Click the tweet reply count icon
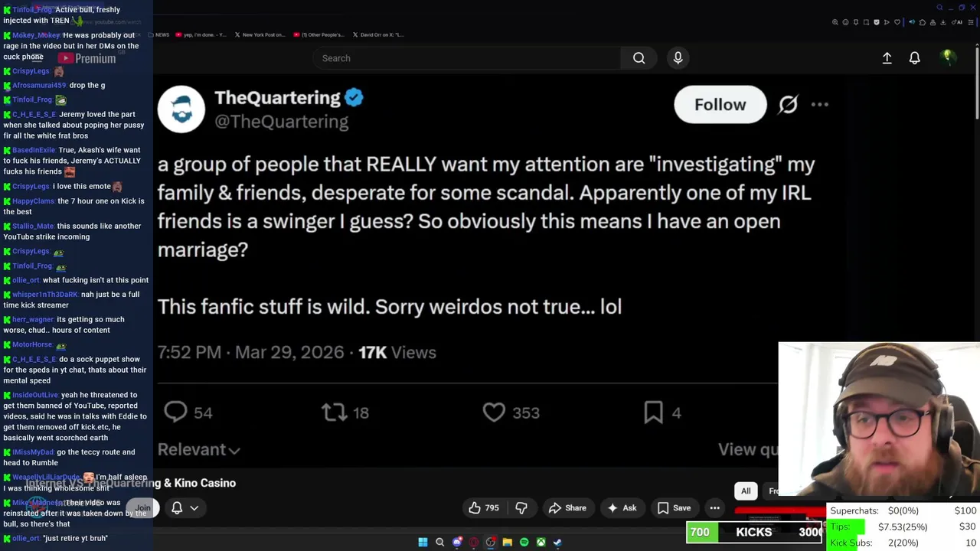 coord(176,412)
